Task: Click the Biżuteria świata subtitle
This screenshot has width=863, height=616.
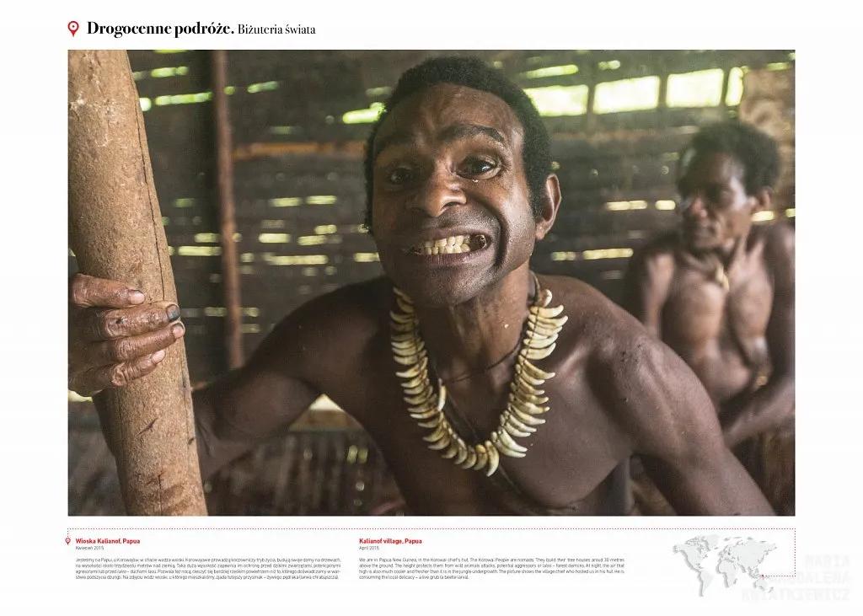Action: pyautogui.click(x=276, y=29)
